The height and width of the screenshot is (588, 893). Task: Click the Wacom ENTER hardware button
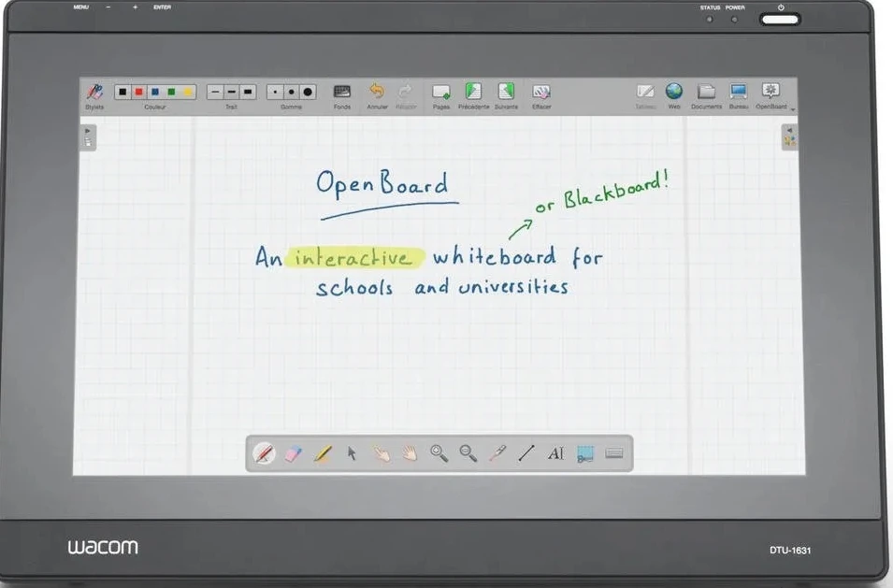coord(162,7)
